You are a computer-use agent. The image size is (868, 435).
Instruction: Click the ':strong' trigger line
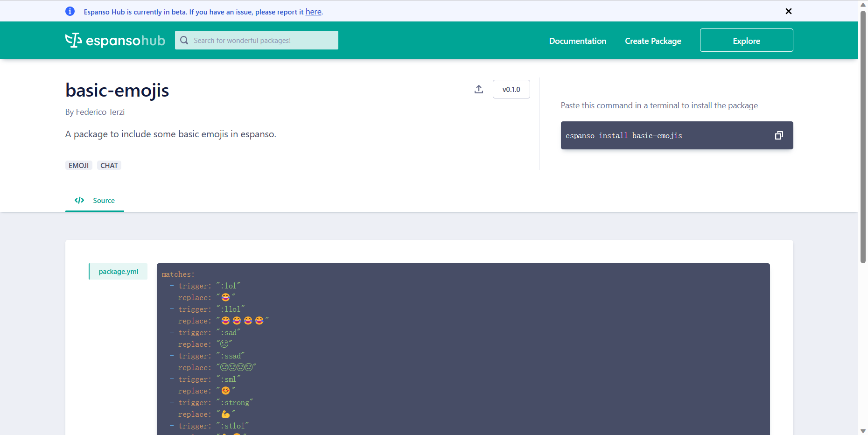(211, 403)
